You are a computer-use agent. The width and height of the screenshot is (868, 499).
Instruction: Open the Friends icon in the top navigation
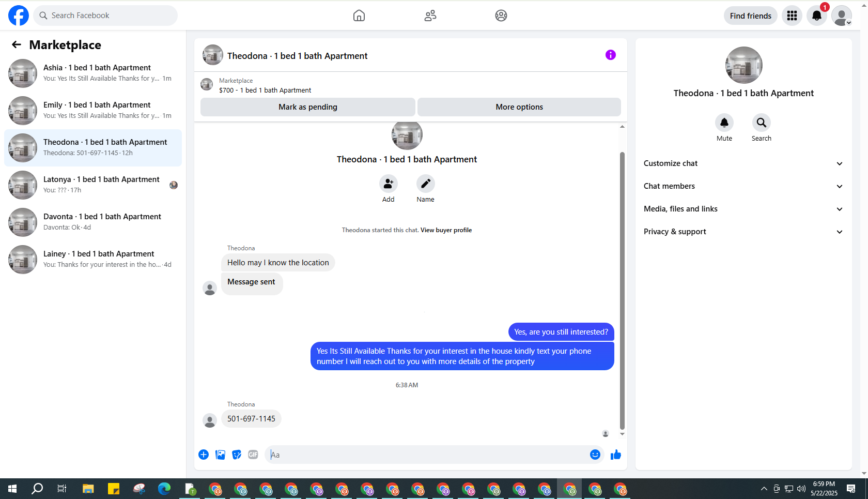(x=430, y=16)
